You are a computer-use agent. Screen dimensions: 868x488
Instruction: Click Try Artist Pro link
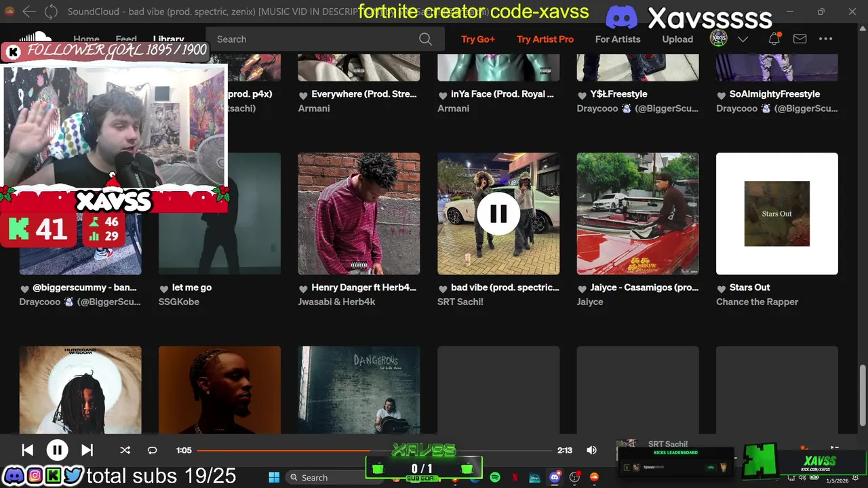coord(545,39)
